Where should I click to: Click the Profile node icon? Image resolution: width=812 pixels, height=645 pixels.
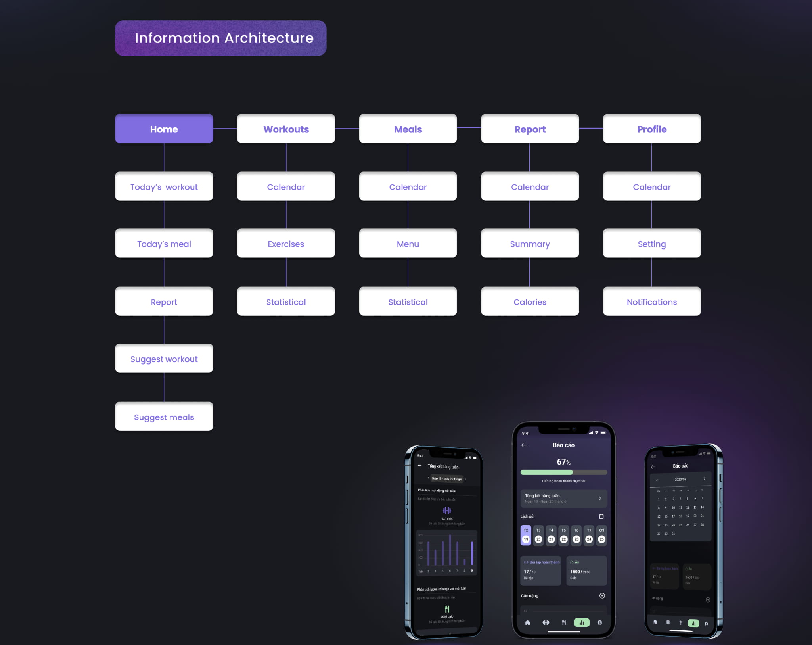tap(652, 129)
